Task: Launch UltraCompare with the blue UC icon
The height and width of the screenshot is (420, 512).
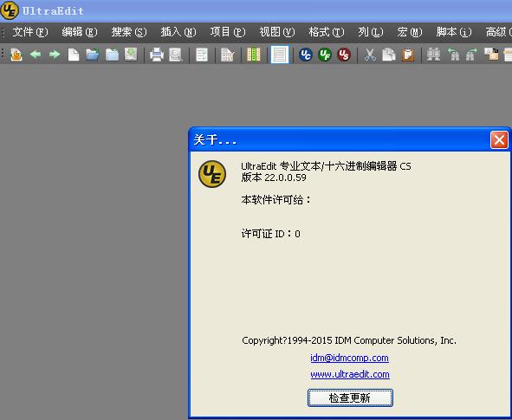Action: pos(306,55)
